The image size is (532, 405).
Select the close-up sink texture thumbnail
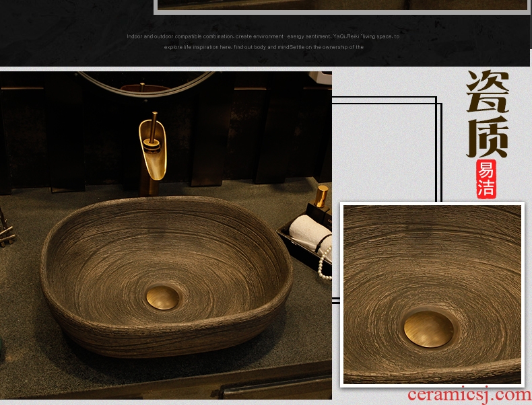(x=432, y=295)
